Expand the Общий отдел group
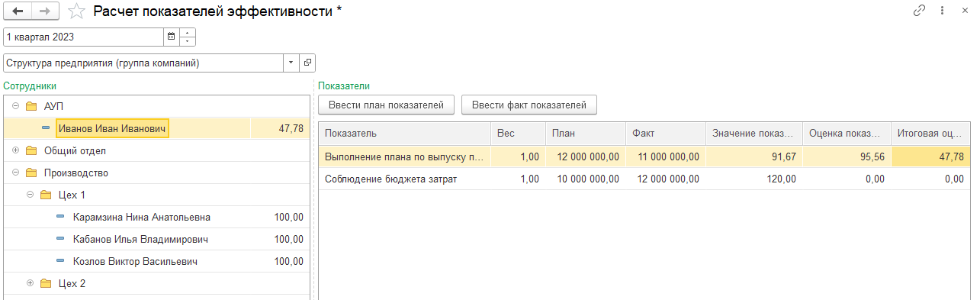Screen dimensions: 980x300 tap(15, 150)
